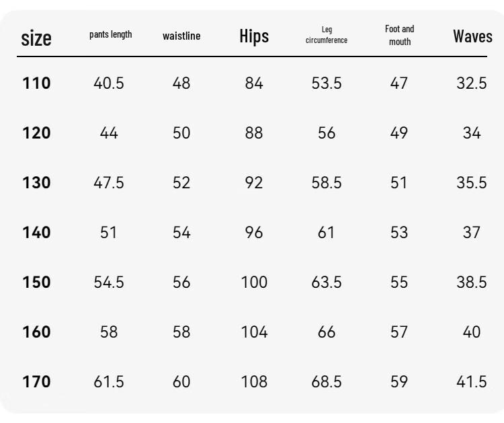Click waistline value 54
504x423 pixels.
coord(181,232)
